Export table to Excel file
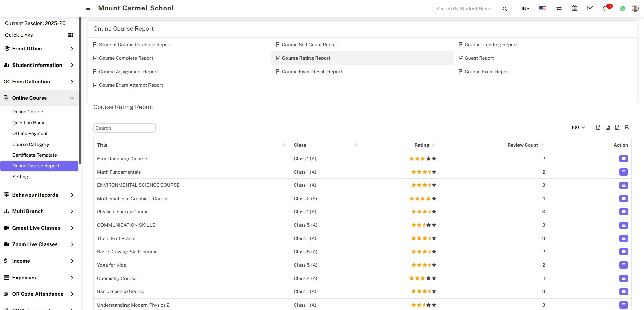This screenshot has width=644, height=310. pyautogui.click(x=598, y=127)
